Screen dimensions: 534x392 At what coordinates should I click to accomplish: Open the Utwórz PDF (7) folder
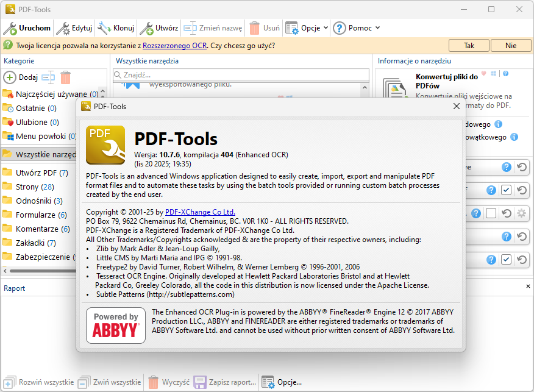(35, 173)
